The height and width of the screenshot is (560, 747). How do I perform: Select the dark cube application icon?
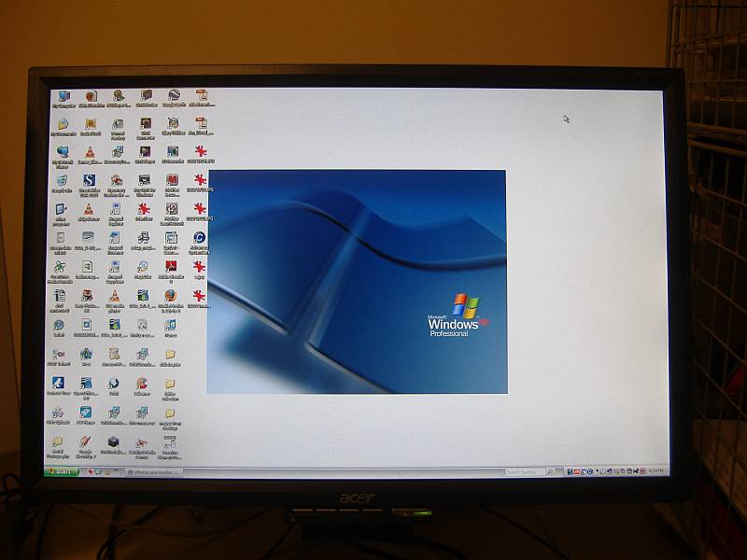[x=113, y=441]
